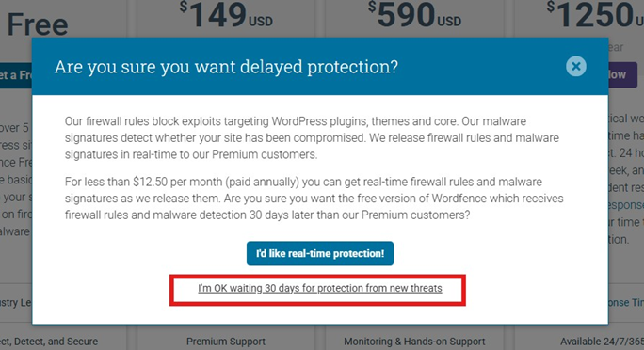The height and width of the screenshot is (350, 644).
Task: Choose "I'd like real-time protection!"
Action: 320,253
